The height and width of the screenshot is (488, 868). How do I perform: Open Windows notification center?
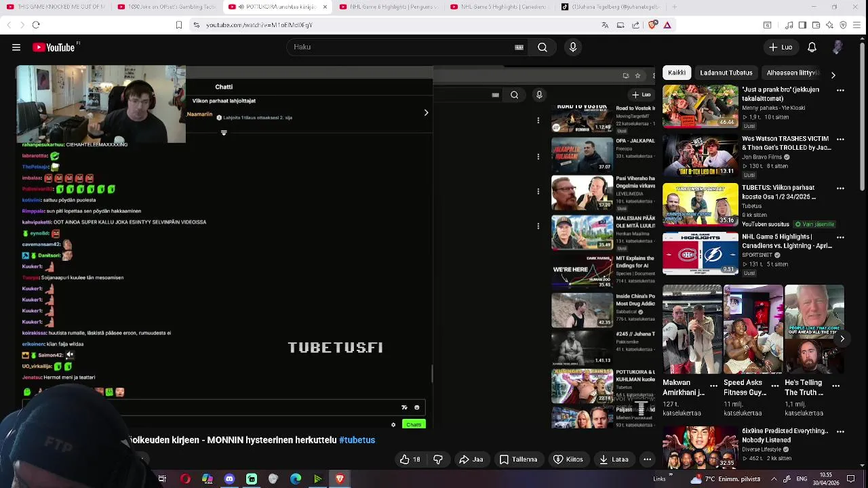point(852,479)
